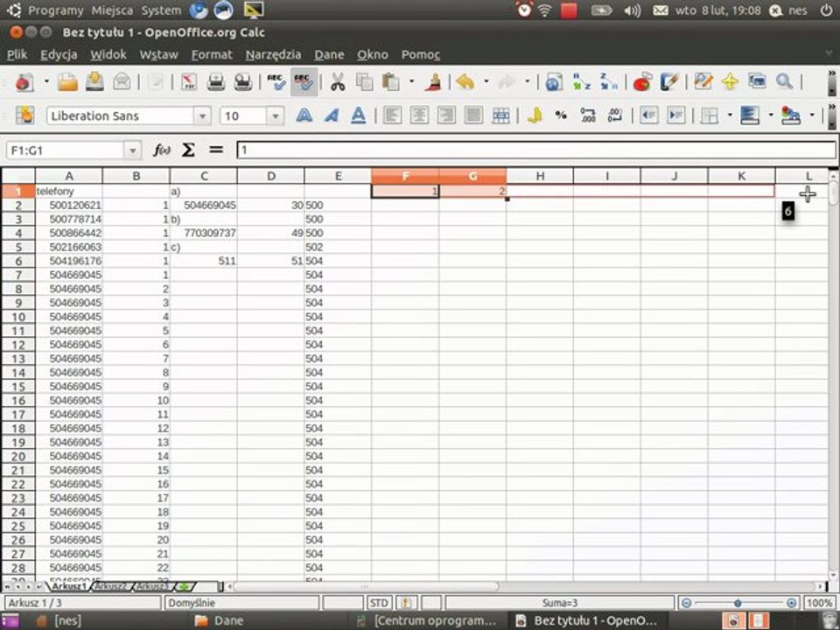Open the Borders dropdown arrow
The image size is (840, 630).
(730, 115)
